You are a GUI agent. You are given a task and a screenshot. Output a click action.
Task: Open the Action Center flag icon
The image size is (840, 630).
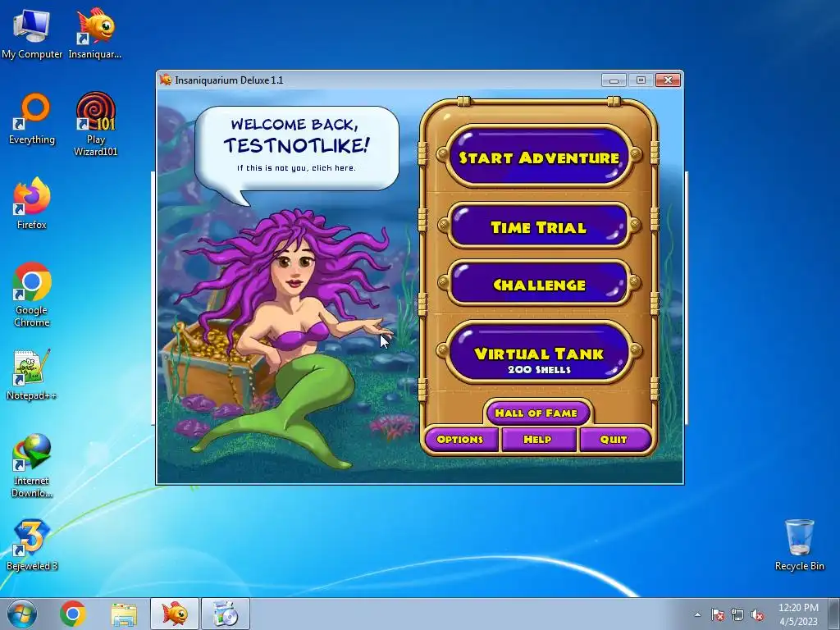point(717,614)
